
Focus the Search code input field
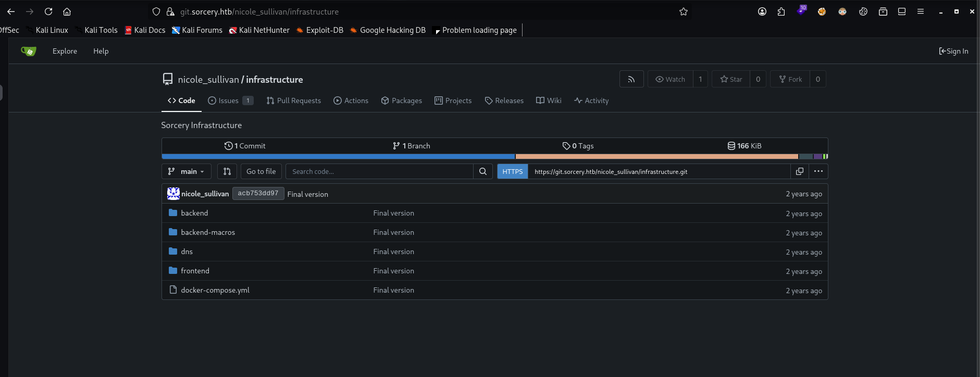point(379,171)
